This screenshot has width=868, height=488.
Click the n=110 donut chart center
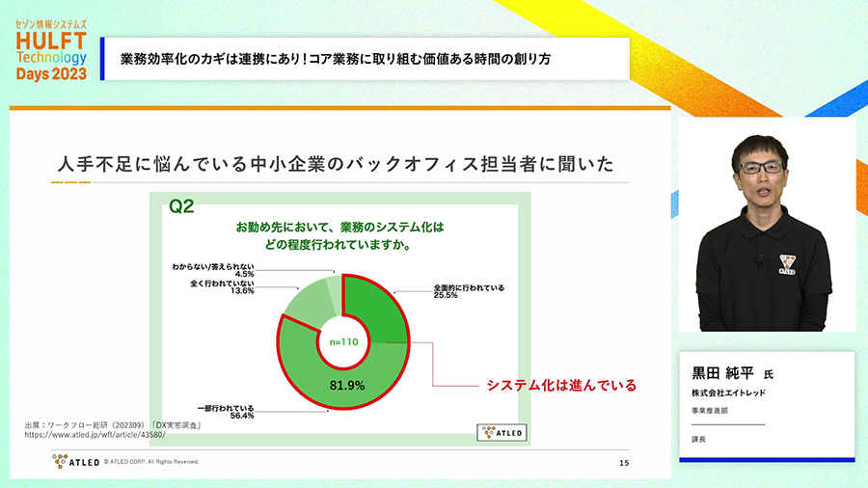[x=342, y=340]
